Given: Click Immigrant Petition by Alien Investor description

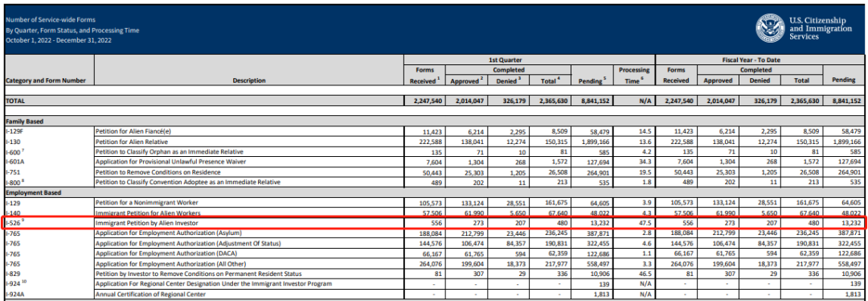Looking at the screenshot, I should tap(147, 222).
